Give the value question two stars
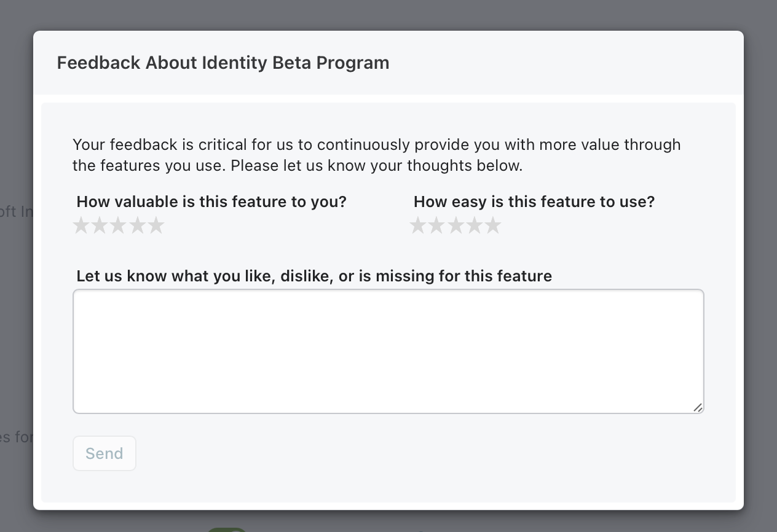 100,225
